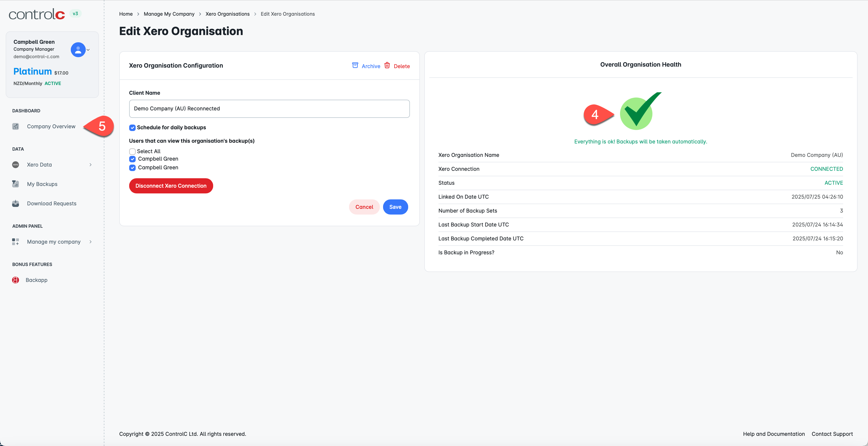Click Everything is ok status message
This screenshot has width=868, height=446.
640,142
